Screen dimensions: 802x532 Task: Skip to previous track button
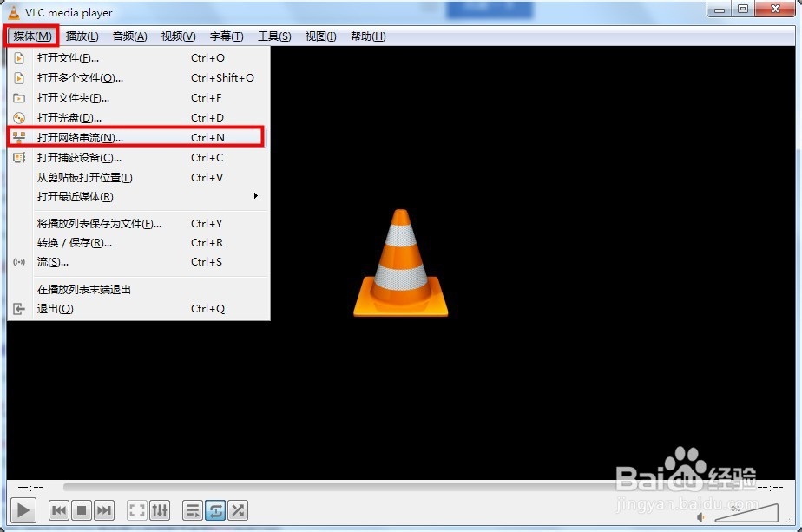pos(59,510)
